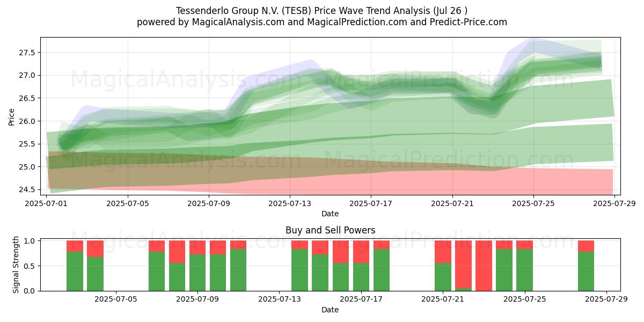Click '2025-07-13' tick under the price chart
The height and width of the screenshot is (322, 644).
click(290, 203)
